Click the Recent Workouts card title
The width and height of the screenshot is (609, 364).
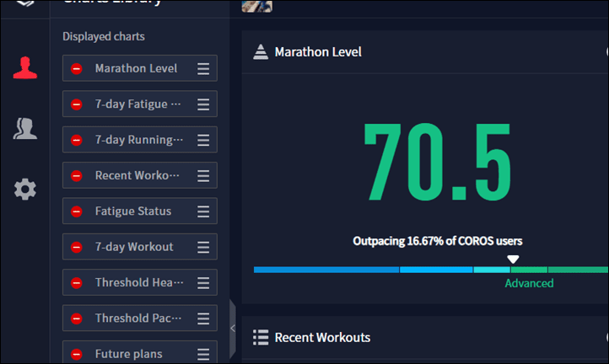[x=322, y=338]
